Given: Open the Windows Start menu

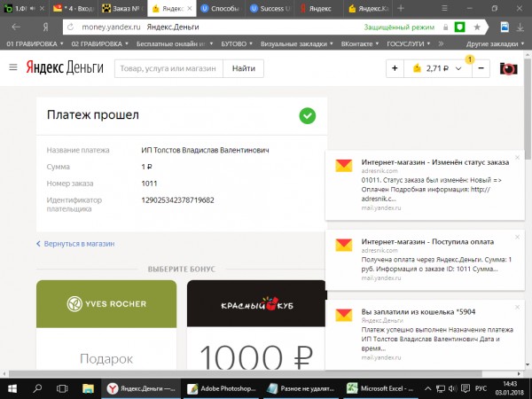Looking at the screenshot, I should pos(12,388).
